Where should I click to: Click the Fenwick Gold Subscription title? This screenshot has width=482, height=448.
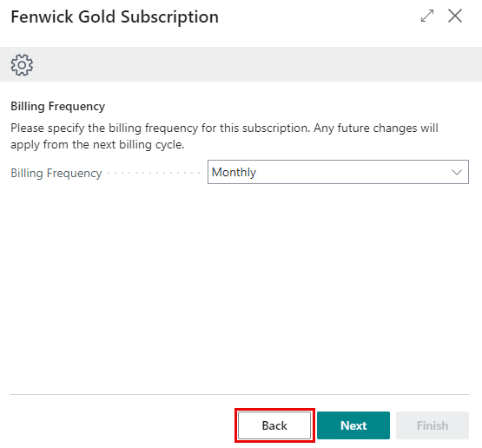115,16
